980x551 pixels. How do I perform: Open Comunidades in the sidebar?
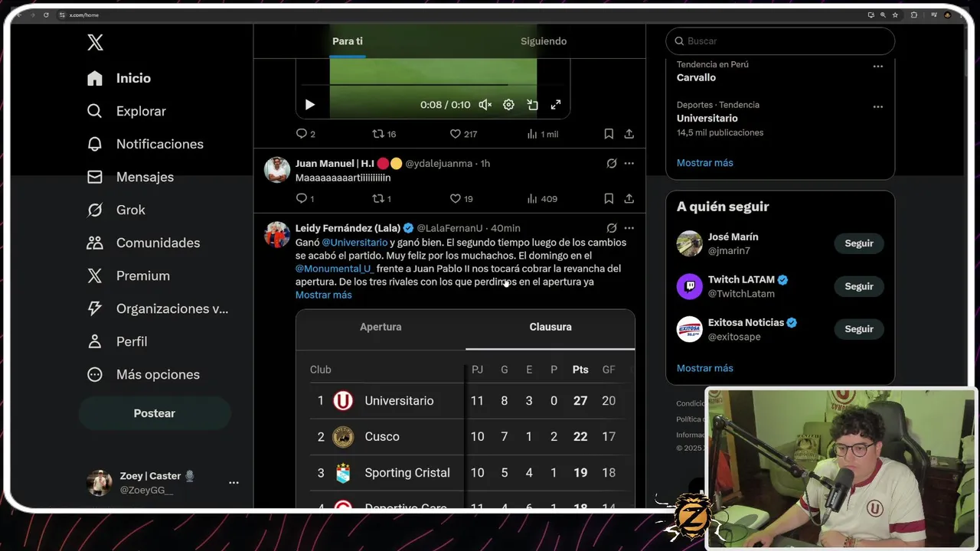pyautogui.click(x=143, y=243)
